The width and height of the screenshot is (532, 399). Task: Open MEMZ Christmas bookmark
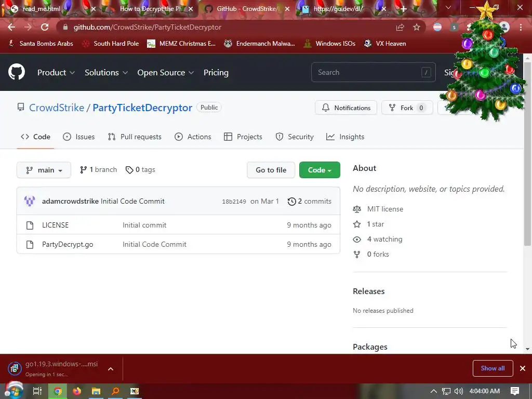click(x=181, y=44)
